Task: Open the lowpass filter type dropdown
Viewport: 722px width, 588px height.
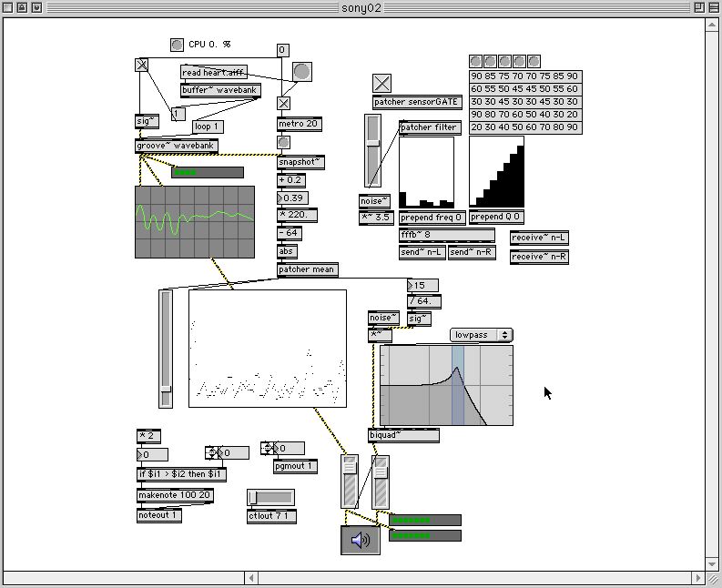Action: pyautogui.click(x=481, y=335)
